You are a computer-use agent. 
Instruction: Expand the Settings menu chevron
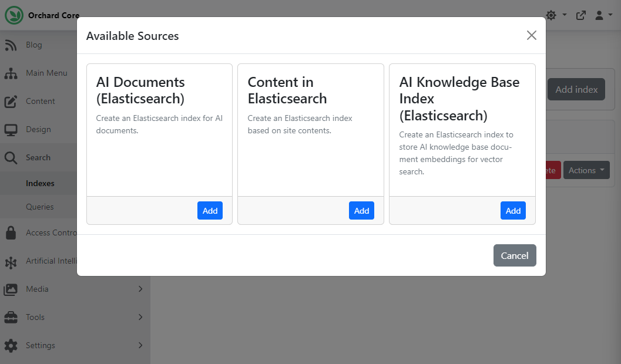pyautogui.click(x=140, y=345)
